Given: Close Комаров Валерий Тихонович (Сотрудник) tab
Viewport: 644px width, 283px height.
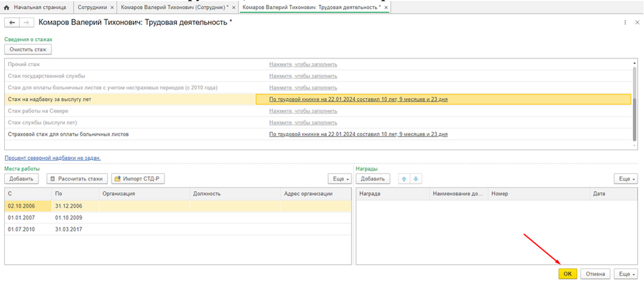Looking at the screenshot, I should [x=234, y=7].
